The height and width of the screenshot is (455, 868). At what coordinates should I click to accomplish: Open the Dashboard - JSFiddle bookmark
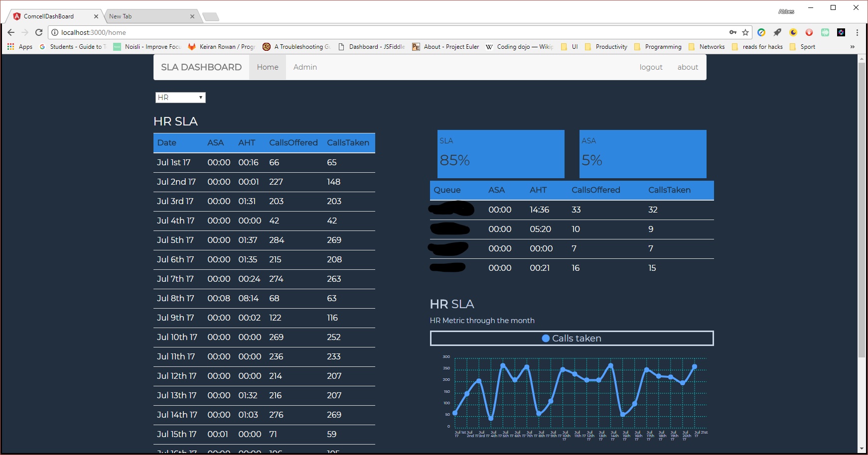point(371,47)
